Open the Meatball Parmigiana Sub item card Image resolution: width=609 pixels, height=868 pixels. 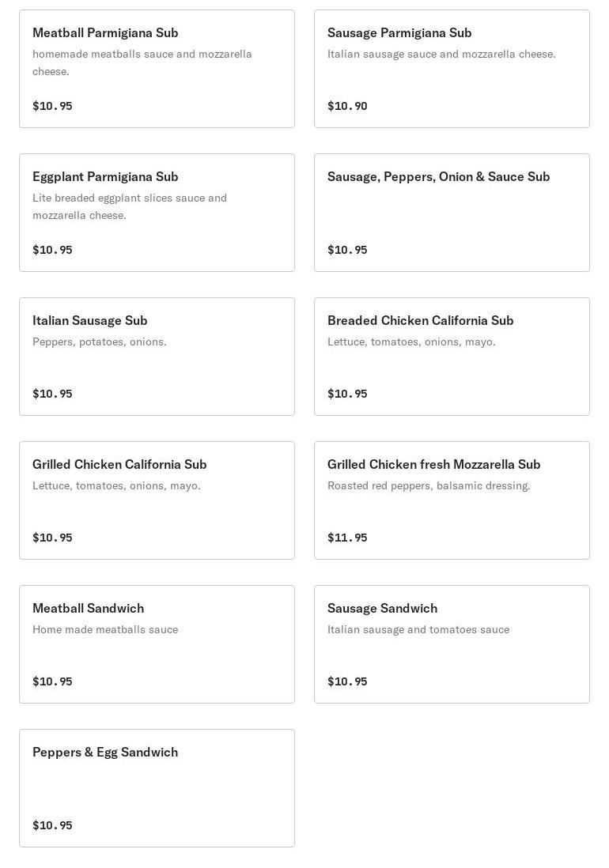[157, 69]
